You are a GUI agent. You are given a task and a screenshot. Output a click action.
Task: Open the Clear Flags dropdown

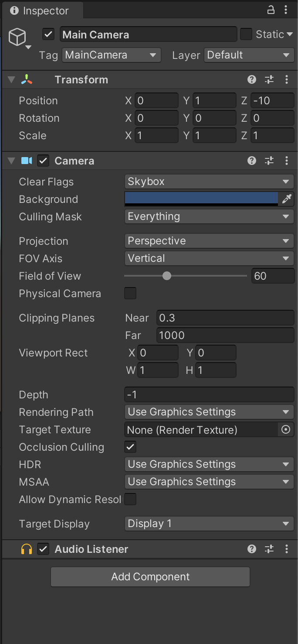[209, 182]
